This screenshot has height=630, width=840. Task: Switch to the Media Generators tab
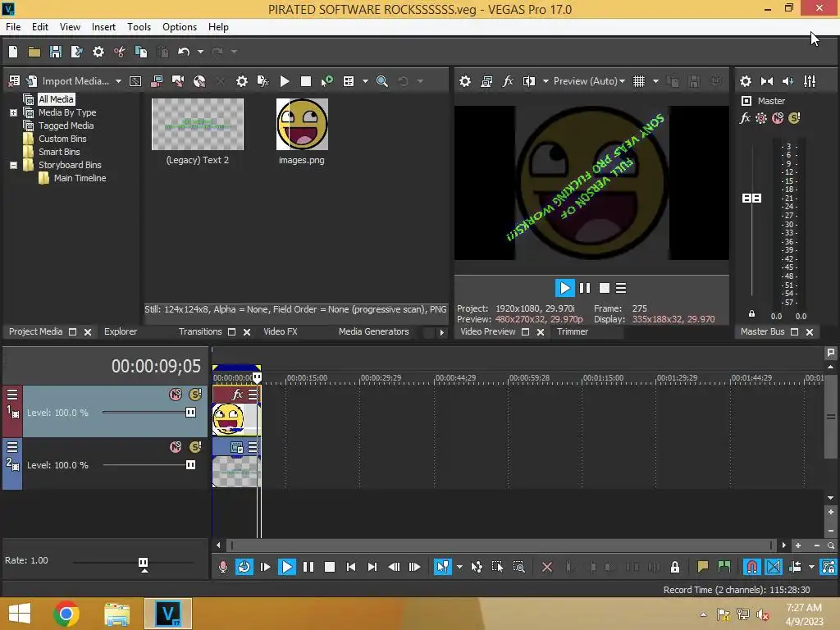point(373,331)
